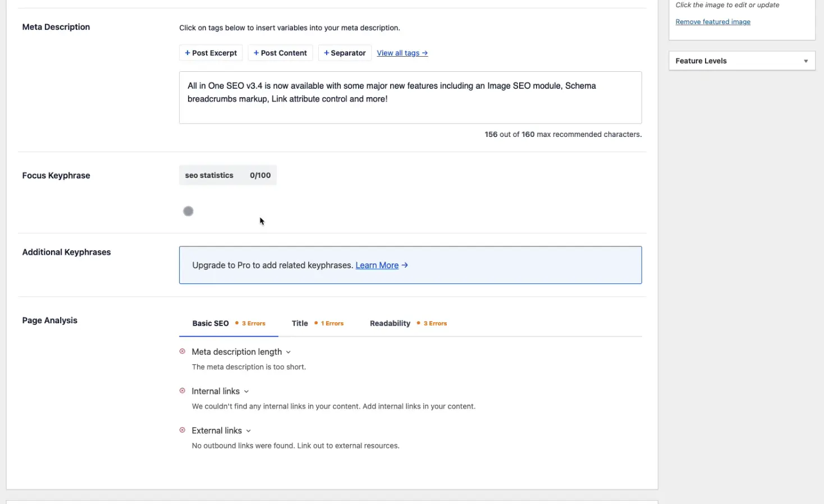Click the red error icon beside Internal links

click(x=182, y=391)
